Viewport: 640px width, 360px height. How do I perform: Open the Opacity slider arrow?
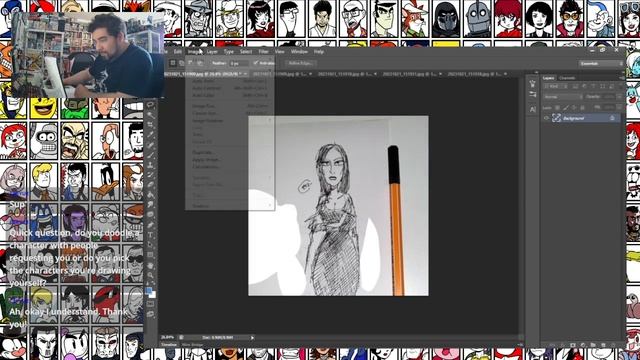pyautogui.click(x=619, y=97)
